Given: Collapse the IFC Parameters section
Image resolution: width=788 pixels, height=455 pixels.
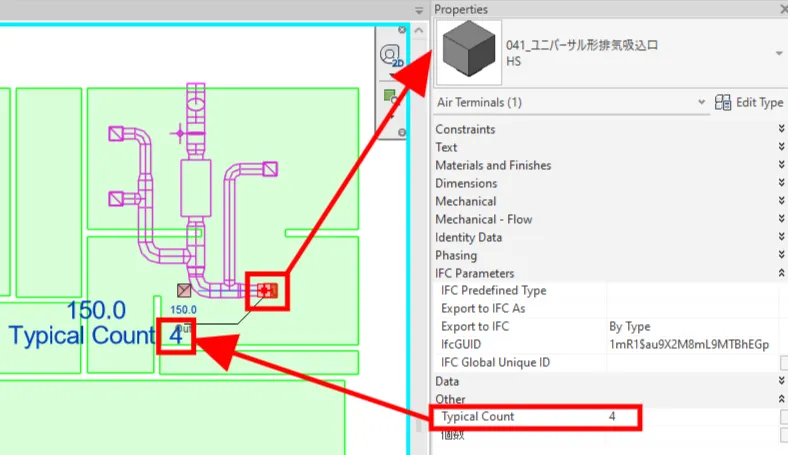Looking at the screenshot, I should coord(781,273).
